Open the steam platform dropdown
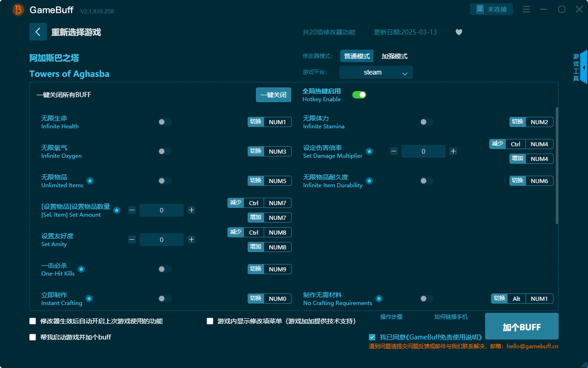 click(376, 72)
